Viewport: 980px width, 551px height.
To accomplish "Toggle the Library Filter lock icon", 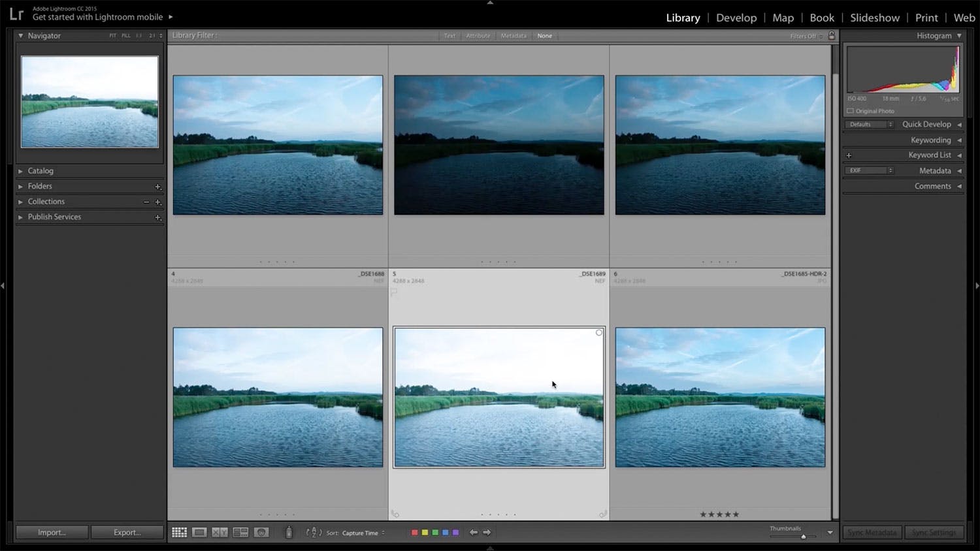I will tap(832, 36).
